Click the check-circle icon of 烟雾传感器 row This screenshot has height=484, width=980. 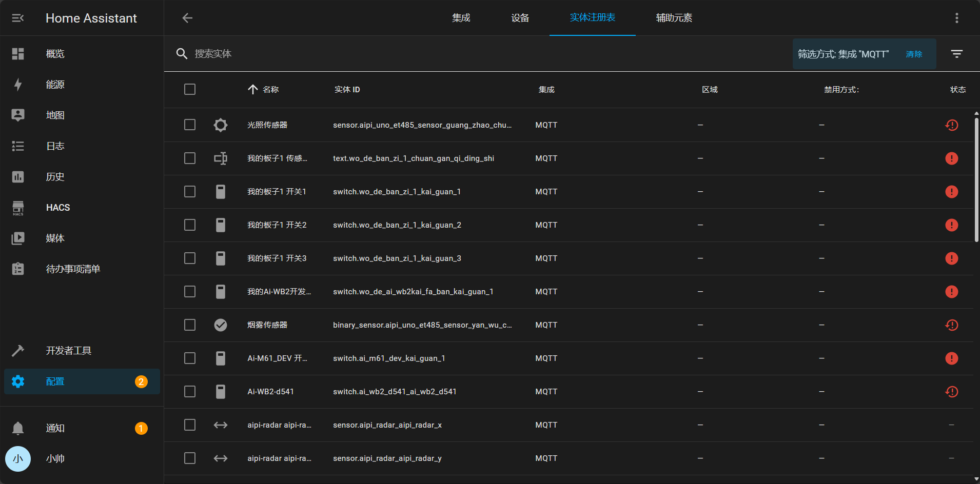point(221,325)
